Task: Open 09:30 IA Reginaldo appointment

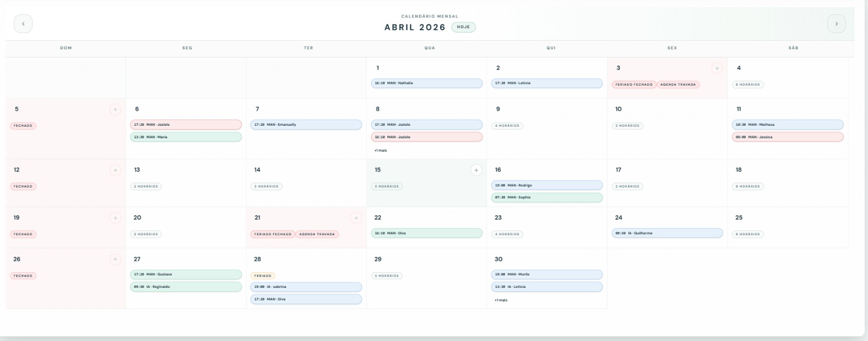Action: (x=186, y=287)
